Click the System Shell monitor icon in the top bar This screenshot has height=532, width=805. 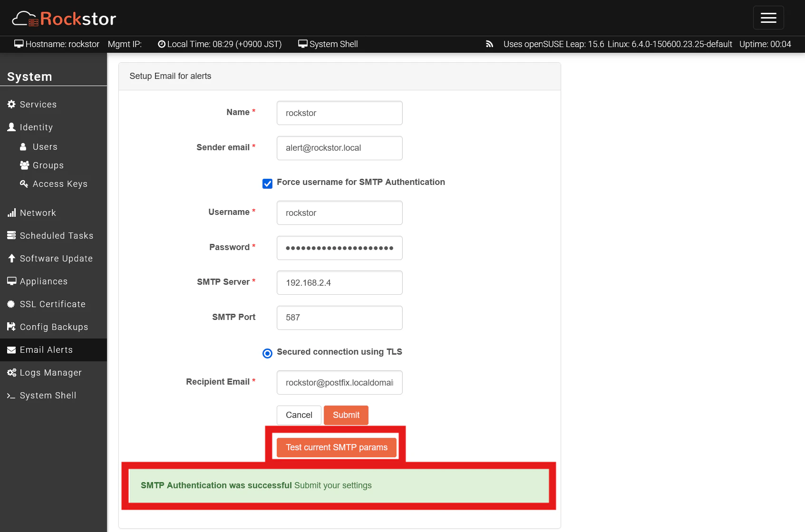[x=303, y=44]
